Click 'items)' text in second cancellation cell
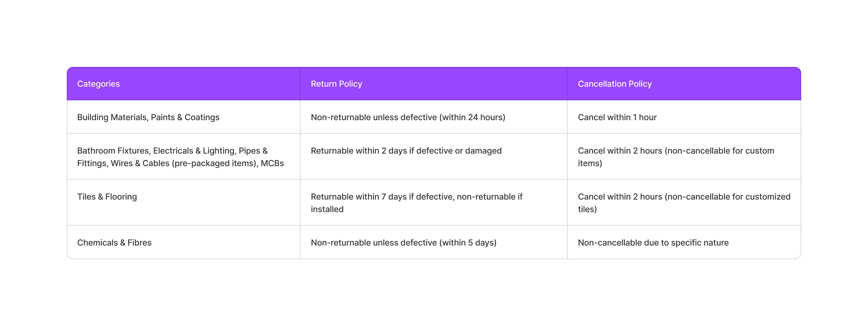 (x=590, y=163)
